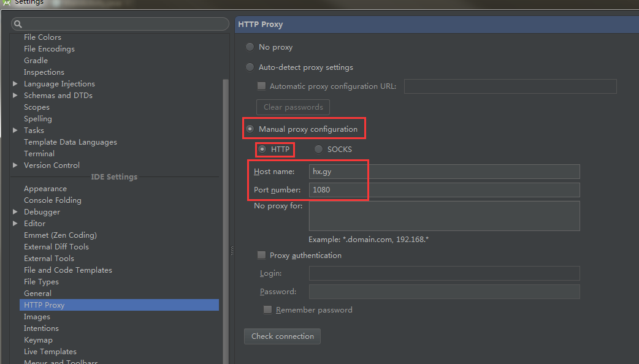
Task: Choose the SOCKS proxy type radio button
Action: click(x=318, y=150)
